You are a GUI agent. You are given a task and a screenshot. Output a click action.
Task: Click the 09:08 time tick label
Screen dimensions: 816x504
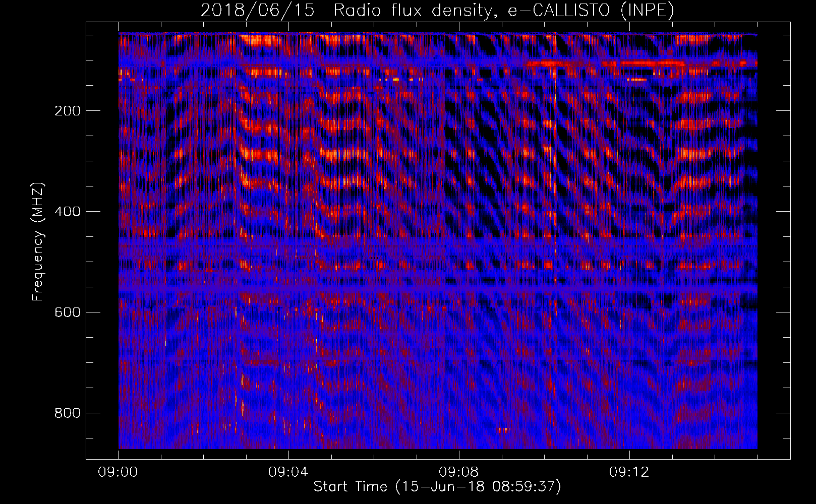(459, 472)
